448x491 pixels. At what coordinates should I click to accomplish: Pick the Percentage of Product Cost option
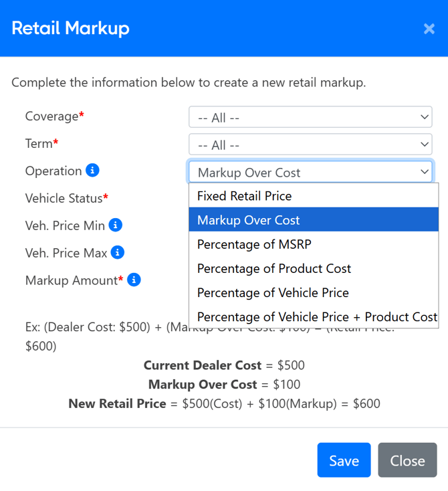pyautogui.click(x=274, y=268)
